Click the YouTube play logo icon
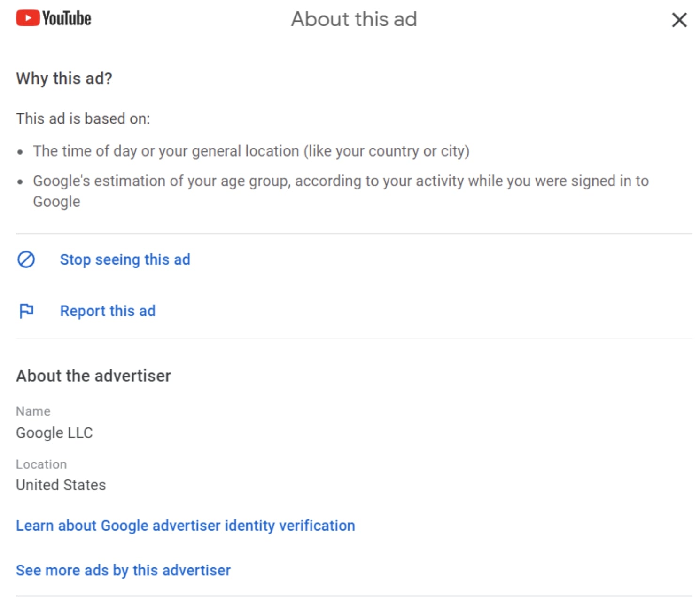 (28, 18)
